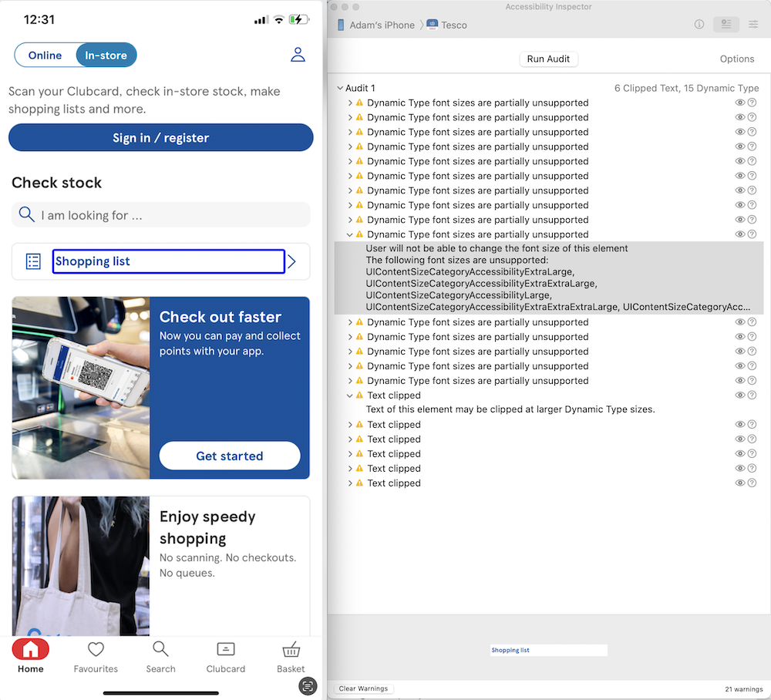The height and width of the screenshot is (700, 771).
Task: Open the Inspection info icon in Accessibility Inspector
Action: tap(699, 24)
